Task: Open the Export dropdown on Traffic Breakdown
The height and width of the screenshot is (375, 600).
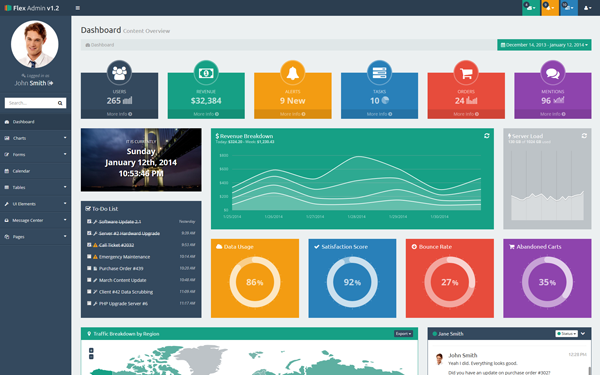Action: click(403, 334)
